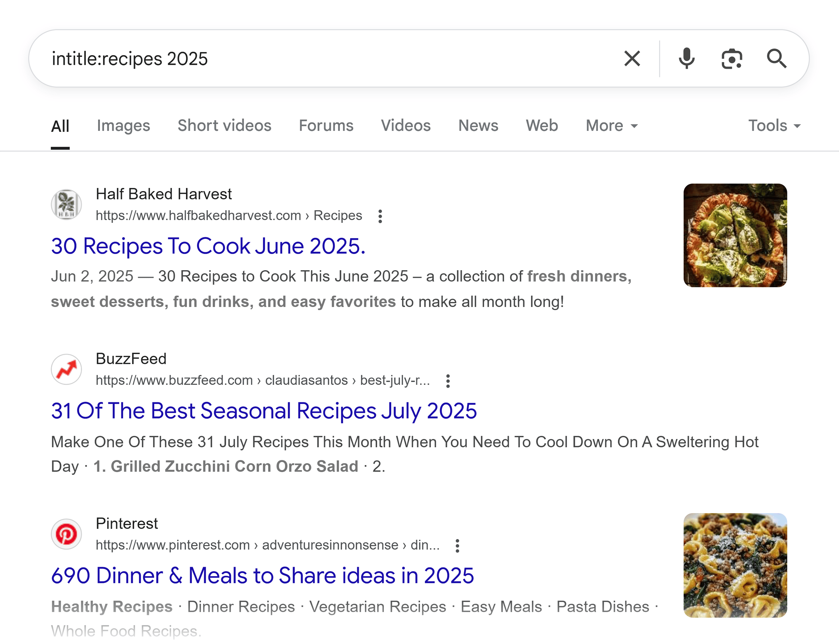Open options menu for BuzzFeed result

tap(448, 381)
